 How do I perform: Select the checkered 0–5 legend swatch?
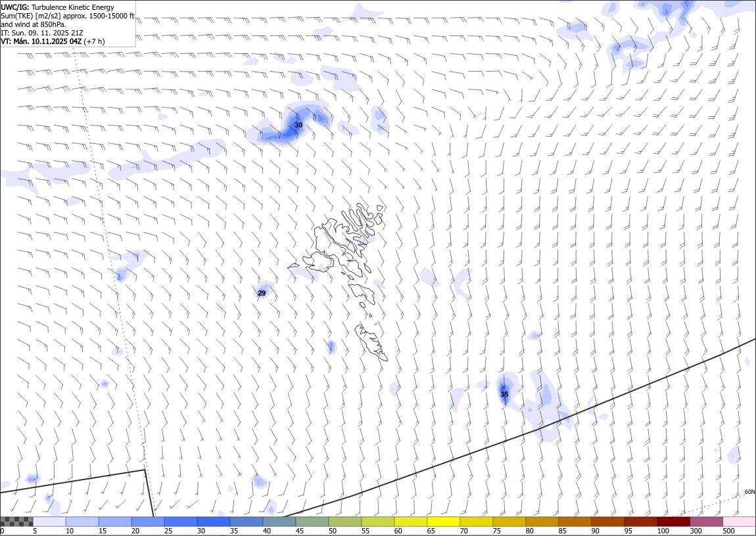[17, 522]
